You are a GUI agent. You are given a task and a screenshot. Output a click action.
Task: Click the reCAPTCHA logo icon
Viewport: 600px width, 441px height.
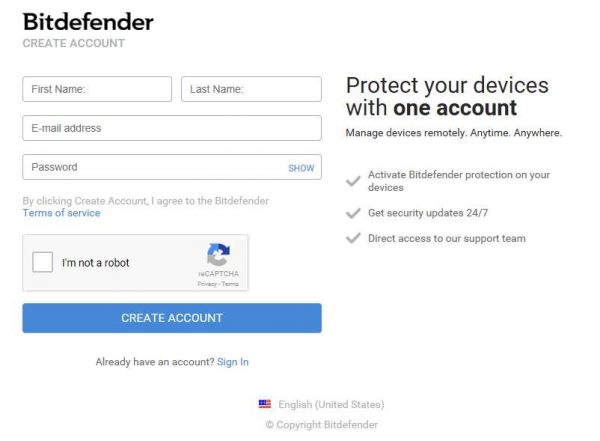(x=218, y=255)
